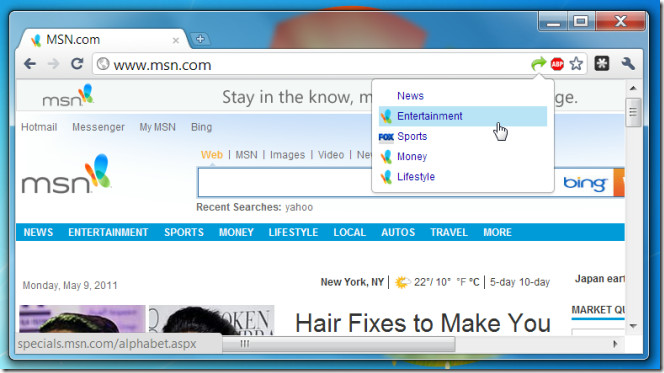Open TRAVEL in the blue navigation bar

pyautogui.click(x=449, y=232)
